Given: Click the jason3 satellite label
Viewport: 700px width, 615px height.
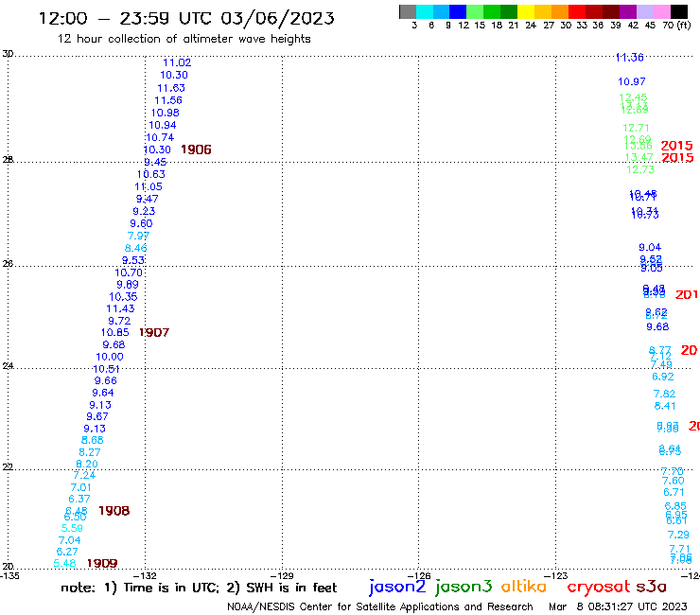Looking at the screenshot, I should coord(464,587).
